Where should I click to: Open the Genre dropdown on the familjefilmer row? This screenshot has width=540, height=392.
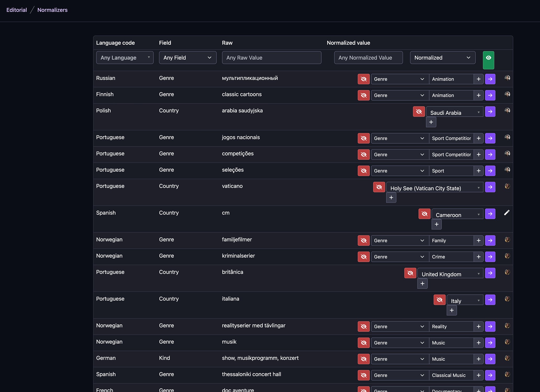pos(400,240)
